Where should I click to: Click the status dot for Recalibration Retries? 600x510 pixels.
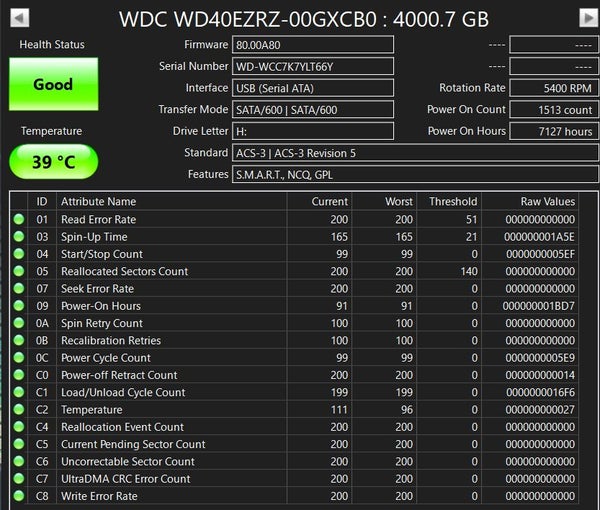pyautogui.click(x=19, y=340)
